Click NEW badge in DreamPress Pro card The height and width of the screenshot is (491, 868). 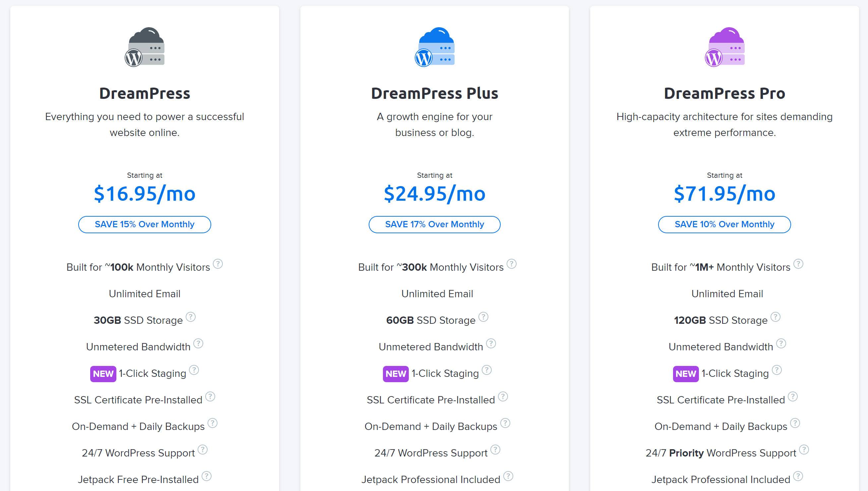(686, 374)
